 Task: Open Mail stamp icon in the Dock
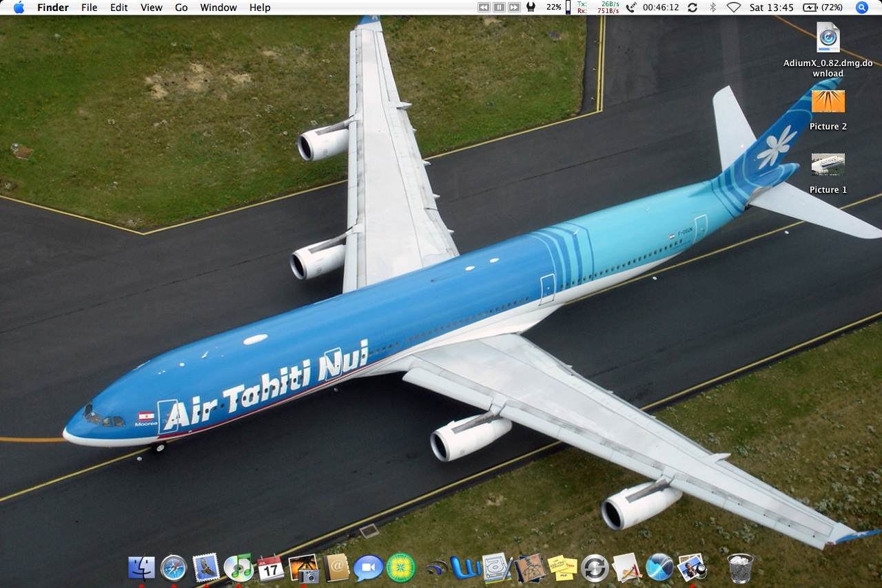(x=206, y=568)
